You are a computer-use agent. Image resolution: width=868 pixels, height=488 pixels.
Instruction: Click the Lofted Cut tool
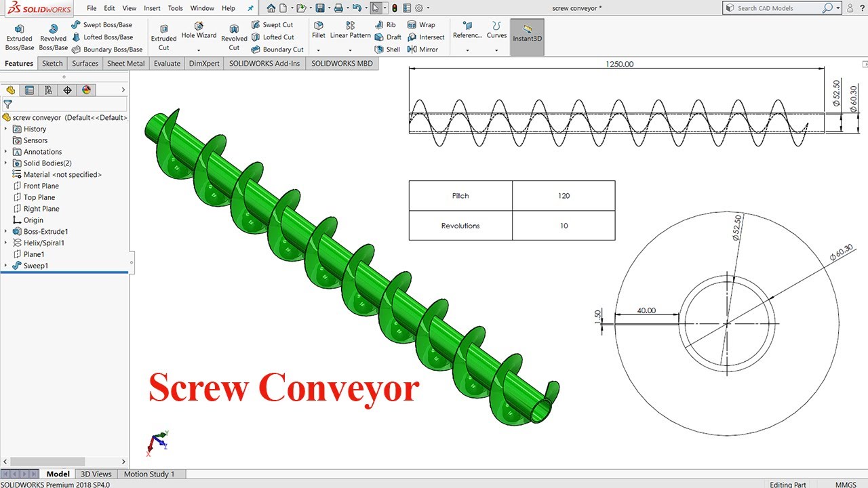coord(273,37)
